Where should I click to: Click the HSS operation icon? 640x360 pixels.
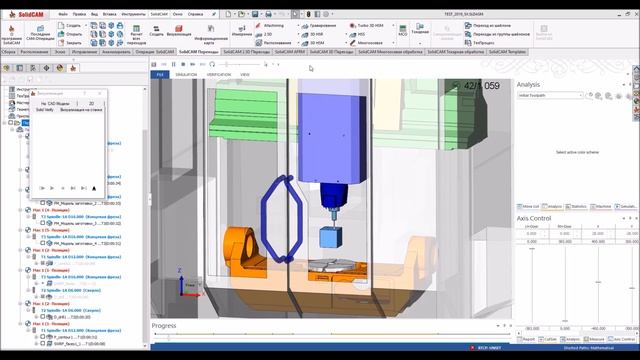click(x=353, y=34)
